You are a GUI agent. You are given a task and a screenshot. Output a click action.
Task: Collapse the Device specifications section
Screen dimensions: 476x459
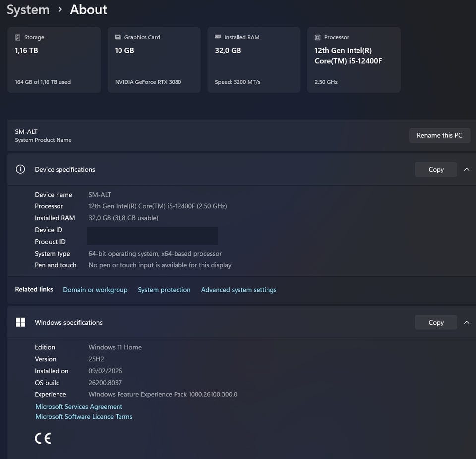pyautogui.click(x=467, y=170)
